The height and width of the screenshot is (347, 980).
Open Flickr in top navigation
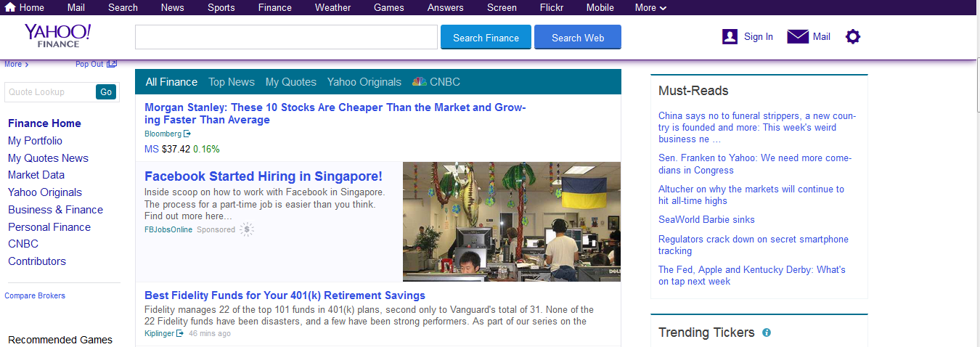coord(552,7)
